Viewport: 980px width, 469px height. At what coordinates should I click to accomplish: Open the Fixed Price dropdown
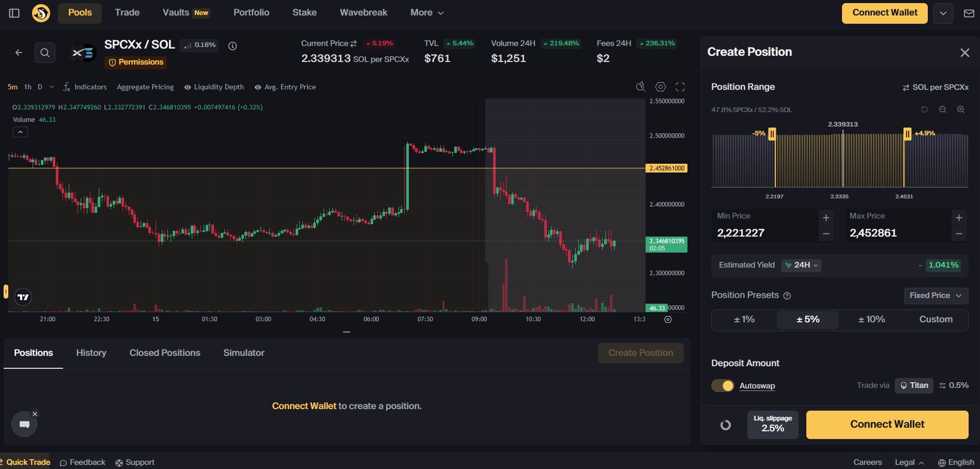(936, 296)
